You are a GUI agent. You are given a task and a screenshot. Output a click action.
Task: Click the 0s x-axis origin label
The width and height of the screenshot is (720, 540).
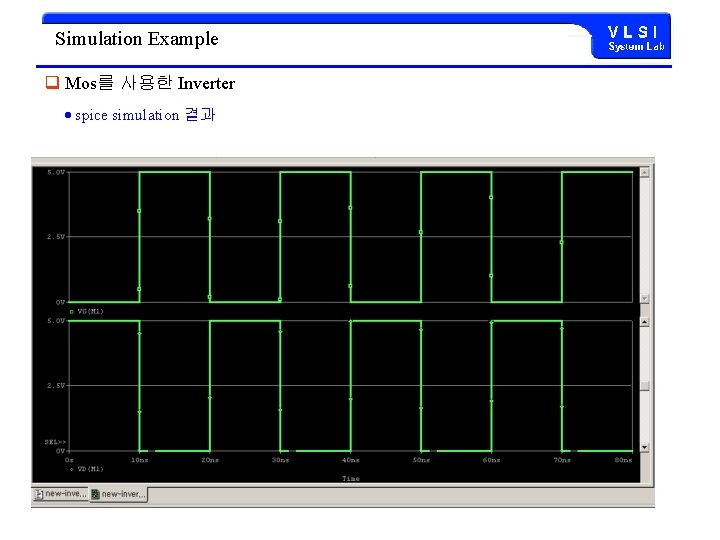[x=69, y=460]
